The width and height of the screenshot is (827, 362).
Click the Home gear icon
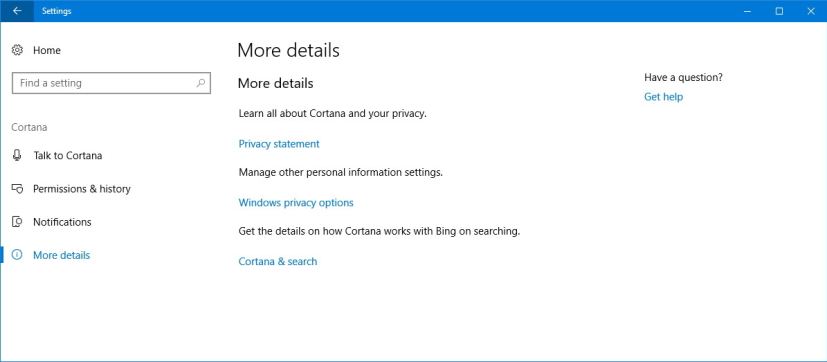(x=17, y=50)
